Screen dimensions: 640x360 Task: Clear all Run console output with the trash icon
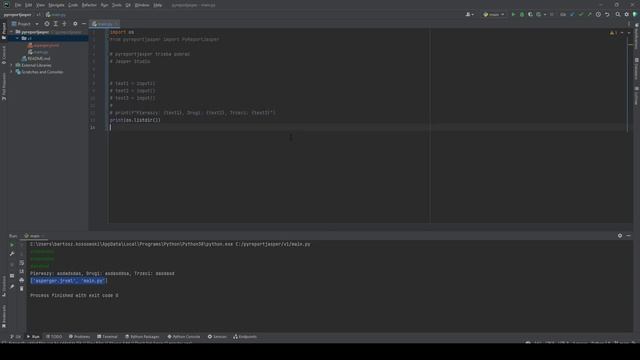[x=22, y=289]
